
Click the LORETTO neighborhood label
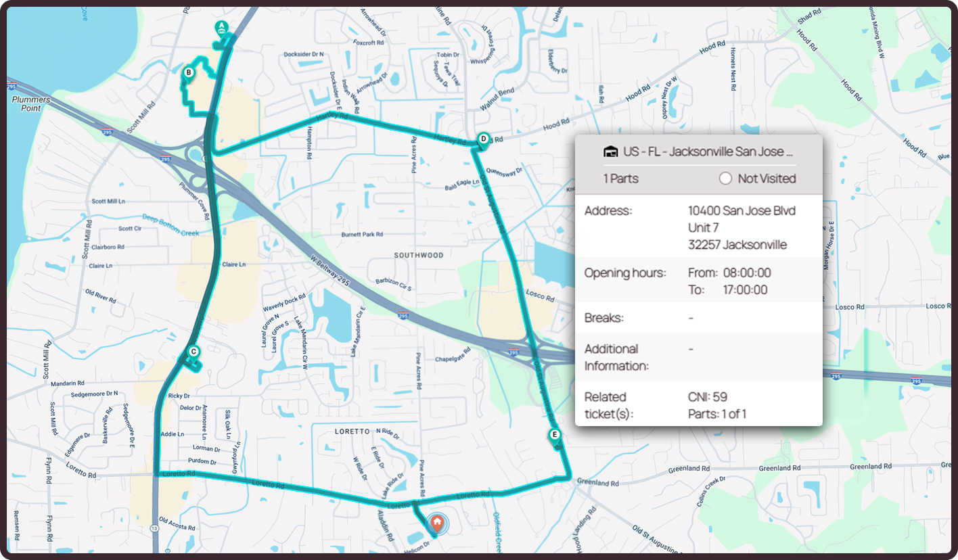coord(352,431)
